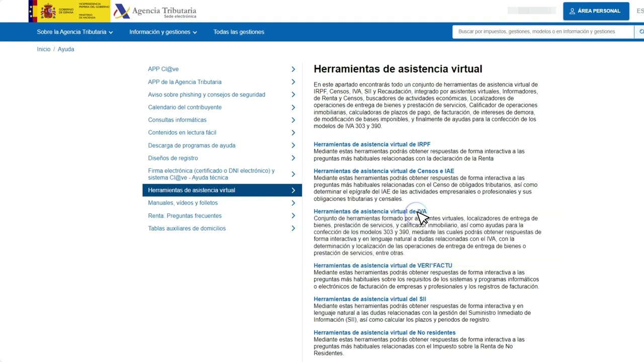Open Renta. Preguntas frecuentes sidebar item
The image size is (644, 362).
(x=185, y=216)
